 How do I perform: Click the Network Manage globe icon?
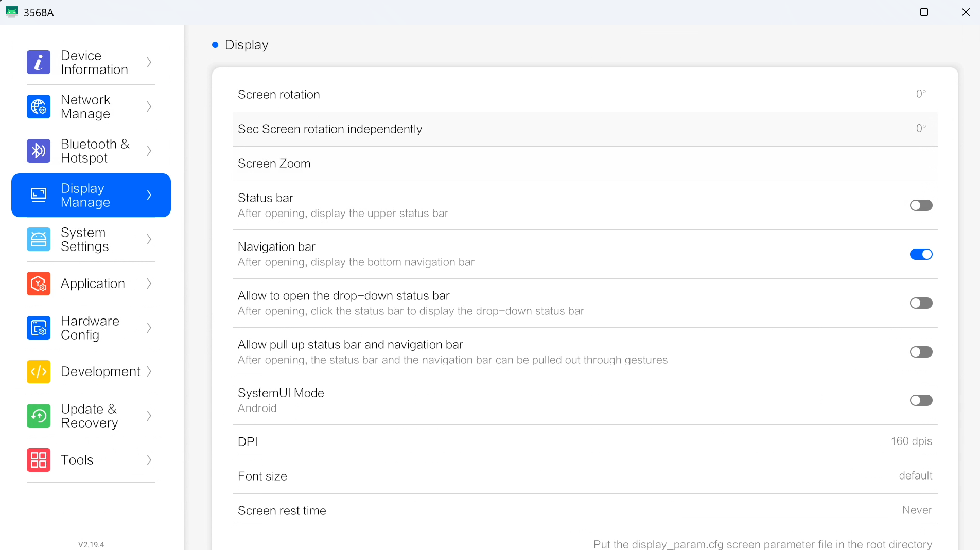pyautogui.click(x=39, y=107)
